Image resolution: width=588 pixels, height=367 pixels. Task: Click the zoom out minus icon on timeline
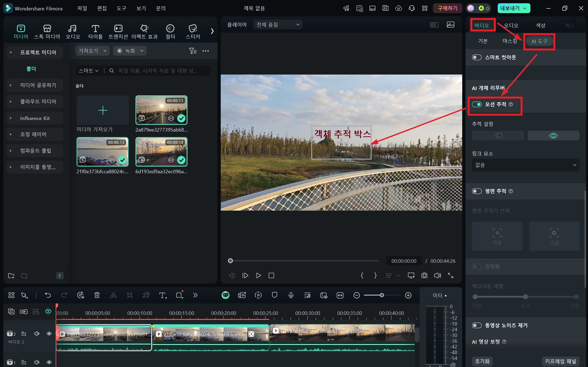tap(356, 295)
